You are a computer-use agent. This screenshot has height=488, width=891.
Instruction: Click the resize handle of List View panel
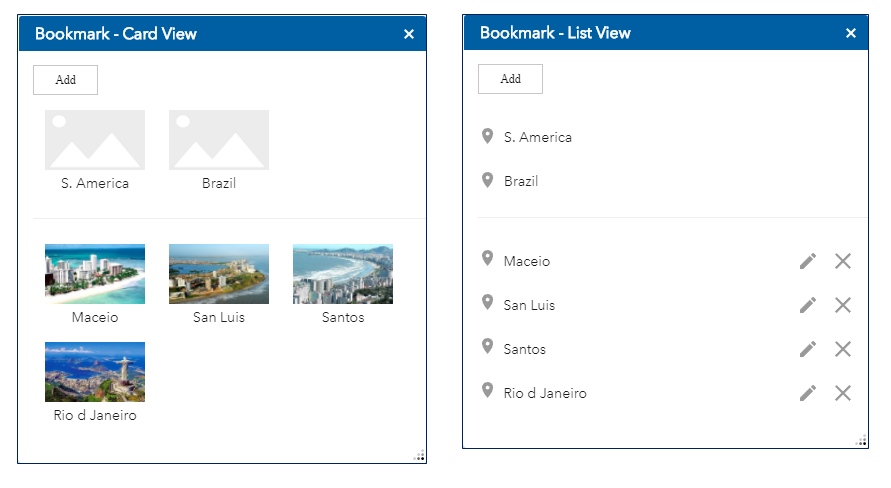point(862,441)
